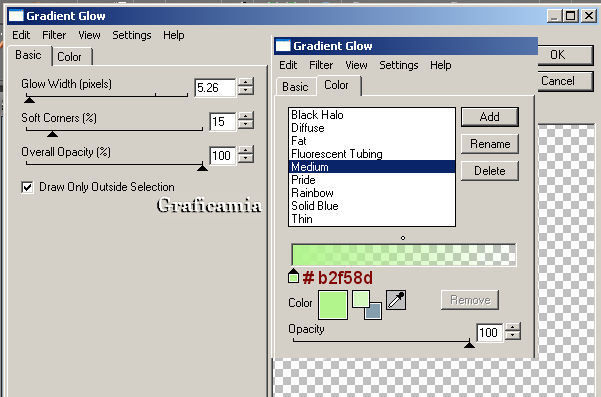Select the Rainbow preset in list
The image size is (601, 397).
tap(371, 193)
